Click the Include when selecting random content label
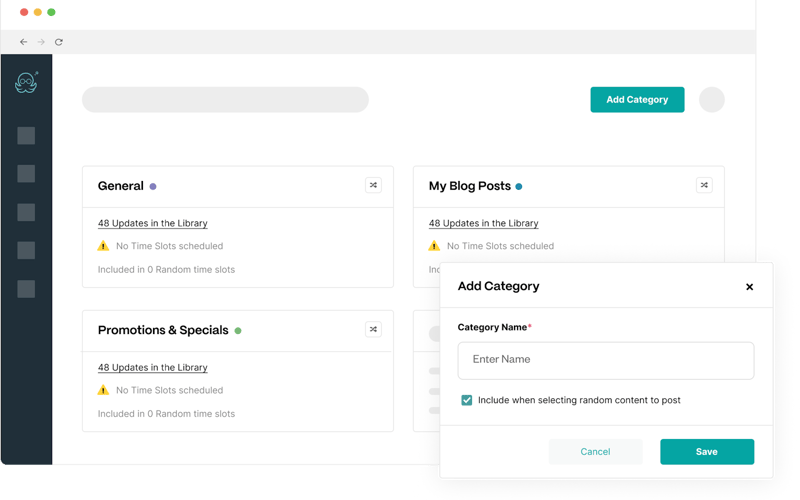 [x=579, y=400]
